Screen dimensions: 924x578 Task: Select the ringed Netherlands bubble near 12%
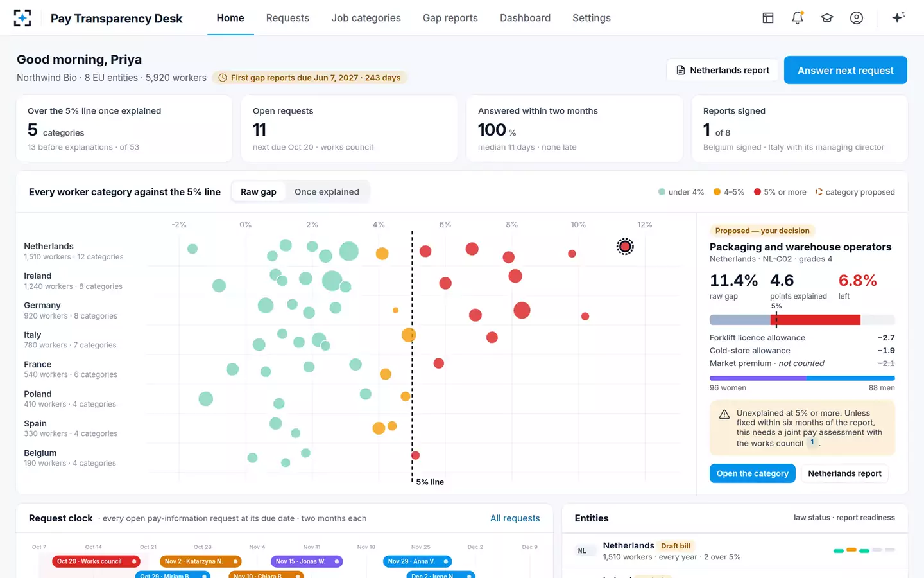click(x=625, y=246)
